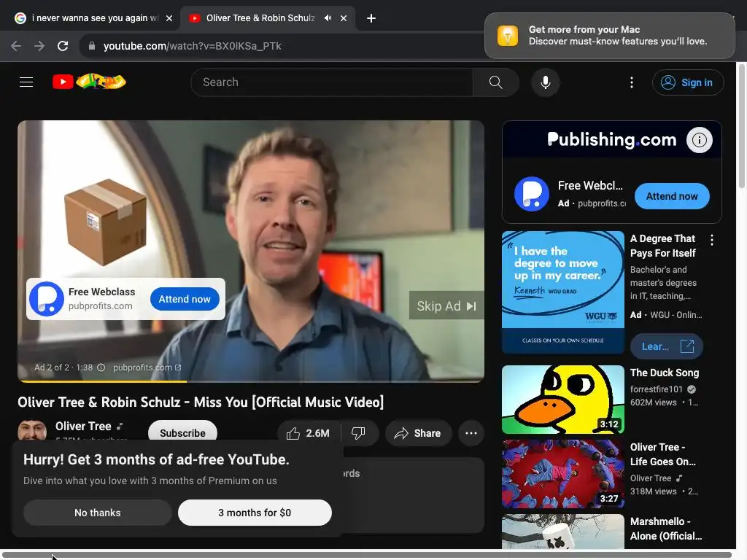Dismiss Premium offer with No thanks

coord(98,513)
